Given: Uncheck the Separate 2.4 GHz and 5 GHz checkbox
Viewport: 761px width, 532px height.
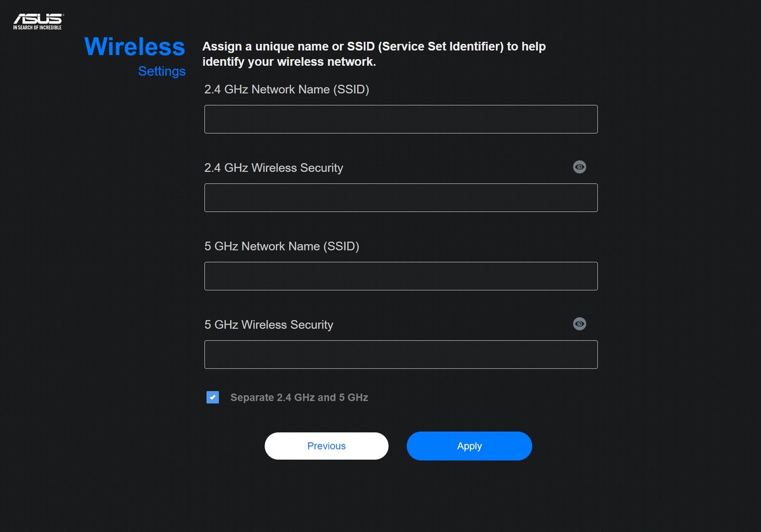Looking at the screenshot, I should coord(212,398).
